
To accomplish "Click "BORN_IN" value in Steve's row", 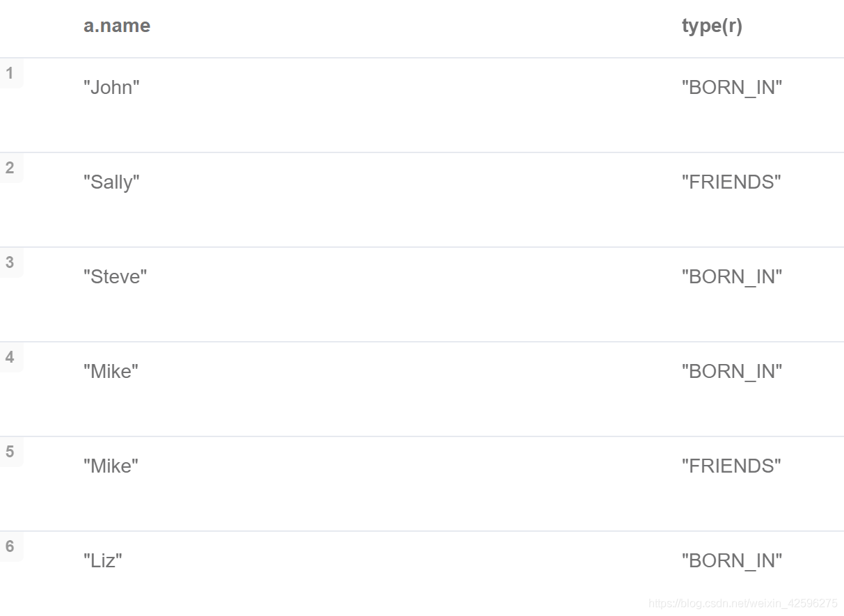I will pyautogui.click(x=732, y=277).
